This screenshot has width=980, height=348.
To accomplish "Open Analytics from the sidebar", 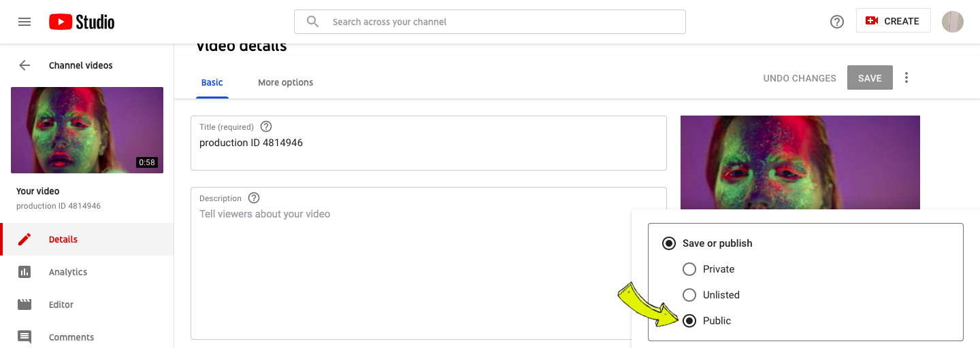I will 87,272.
